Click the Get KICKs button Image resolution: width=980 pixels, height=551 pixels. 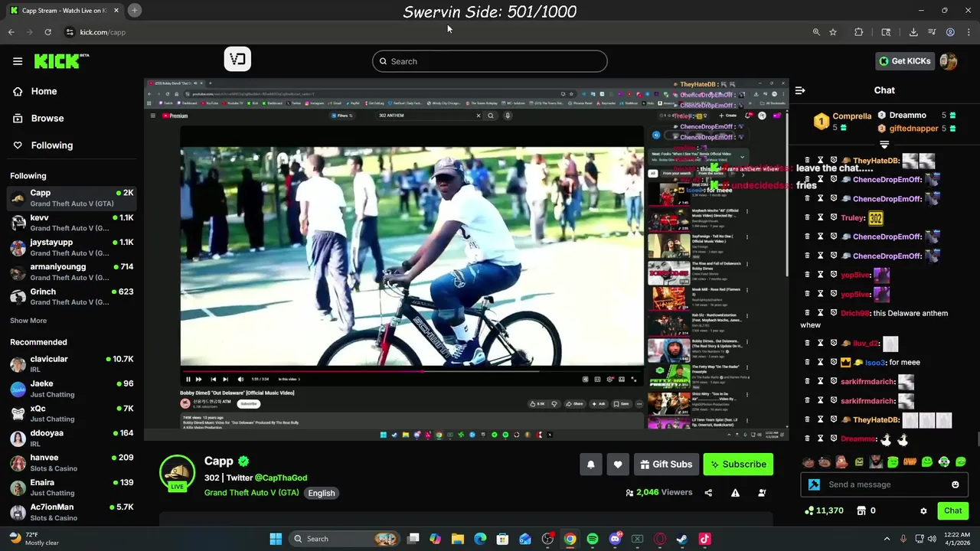[x=904, y=61]
